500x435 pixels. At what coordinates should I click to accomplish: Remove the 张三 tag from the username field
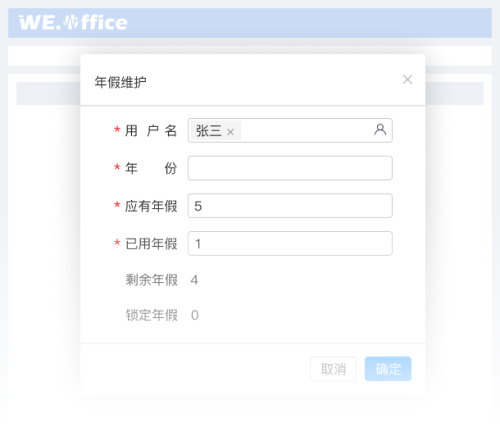230,132
